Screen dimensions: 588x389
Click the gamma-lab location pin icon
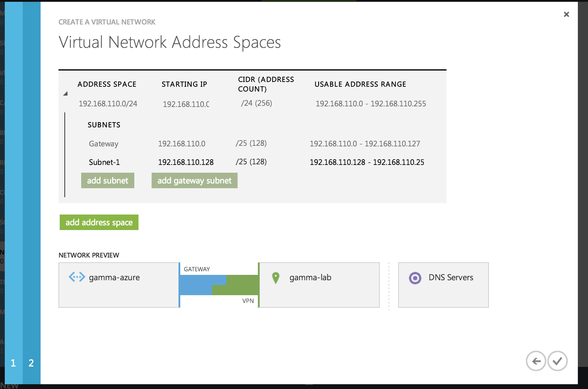pos(276,278)
